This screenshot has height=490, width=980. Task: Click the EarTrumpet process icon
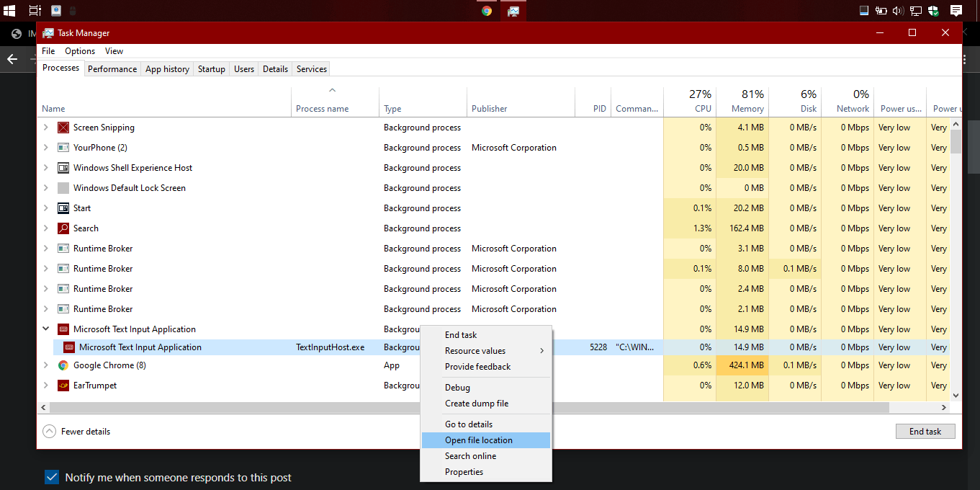[63, 386]
